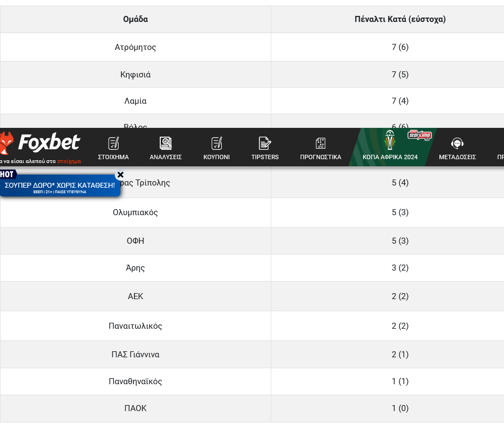Select the Παναιτωλικός team cell

[135, 326]
